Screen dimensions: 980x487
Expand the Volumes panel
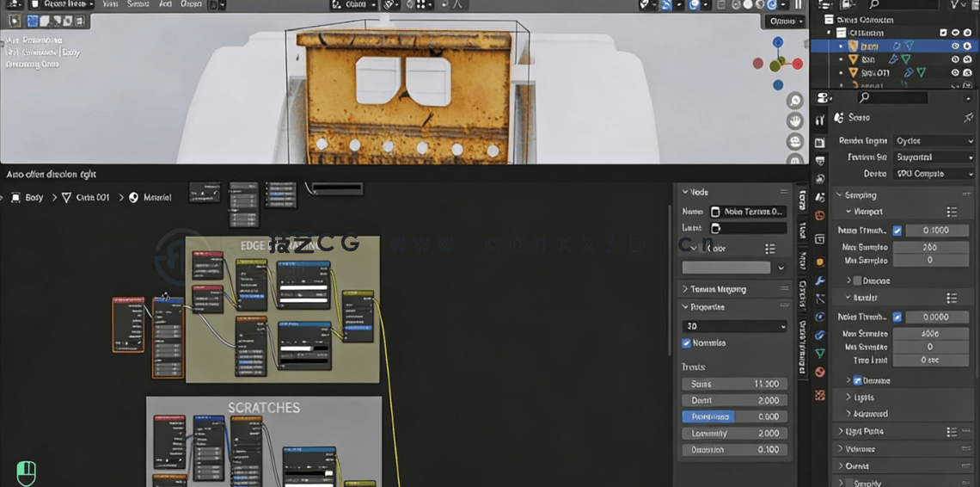[856, 449]
